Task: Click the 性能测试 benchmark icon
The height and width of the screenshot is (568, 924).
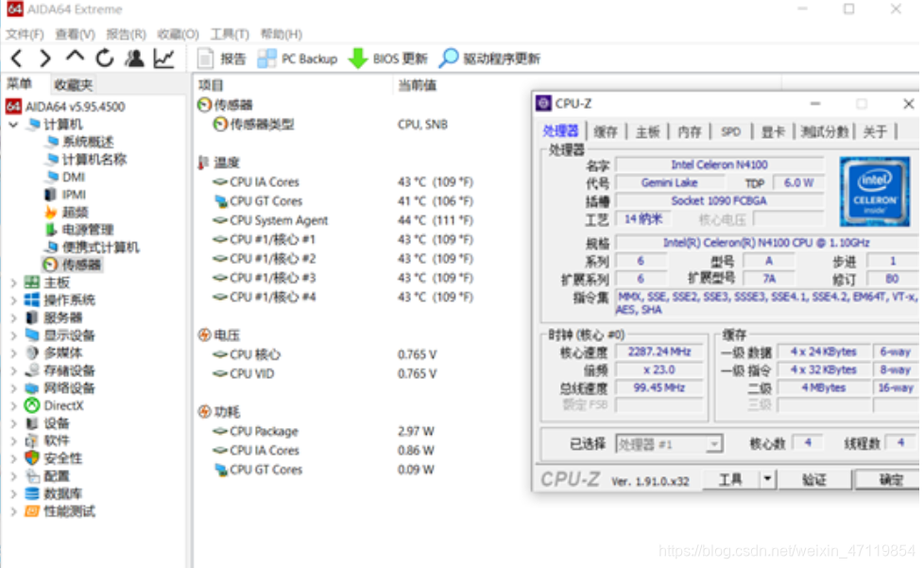Action: coord(32,511)
